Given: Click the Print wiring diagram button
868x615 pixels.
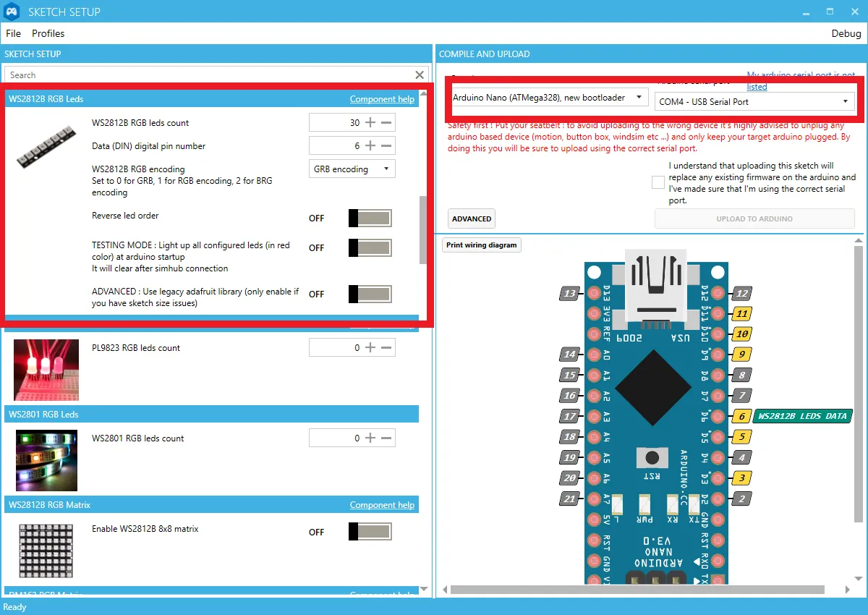Looking at the screenshot, I should 482,245.
